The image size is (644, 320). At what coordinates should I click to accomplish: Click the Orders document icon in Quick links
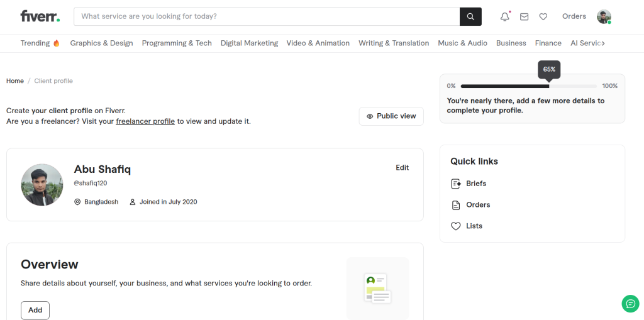[456, 205]
